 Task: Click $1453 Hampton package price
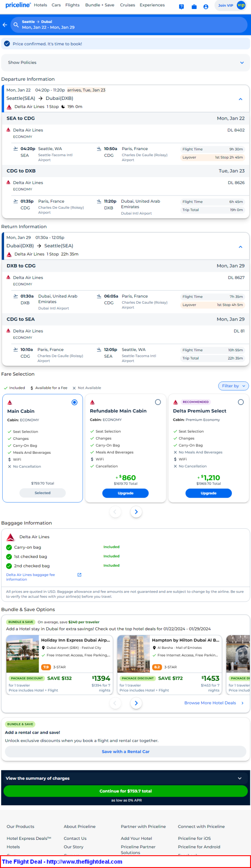click(x=211, y=678)
